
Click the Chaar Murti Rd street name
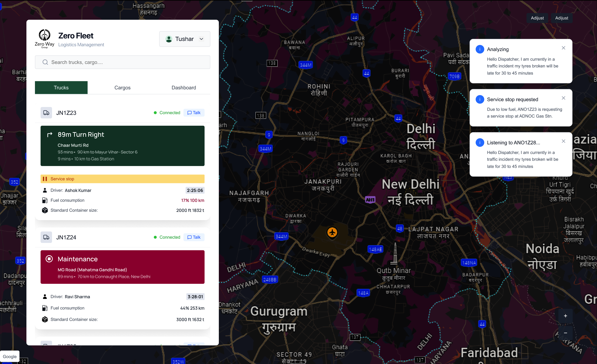click(x=73, y=145)
